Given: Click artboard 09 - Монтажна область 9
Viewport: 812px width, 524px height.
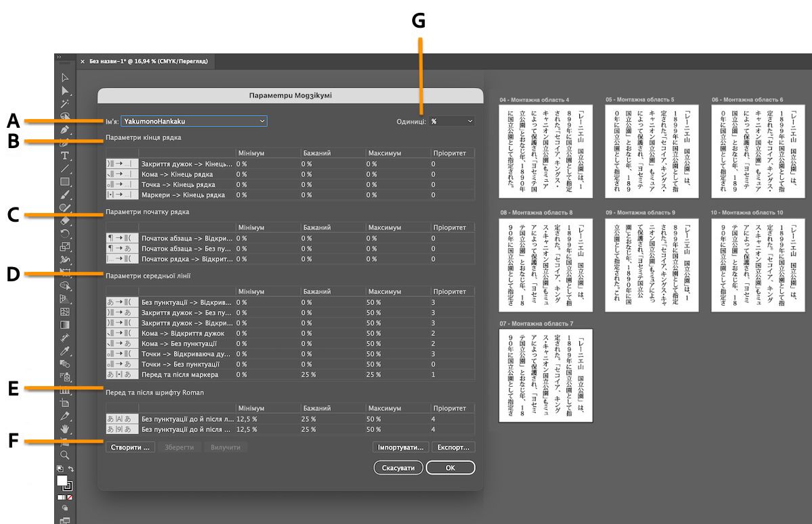Looking at the screenshot, I should [x=651, y=264].
